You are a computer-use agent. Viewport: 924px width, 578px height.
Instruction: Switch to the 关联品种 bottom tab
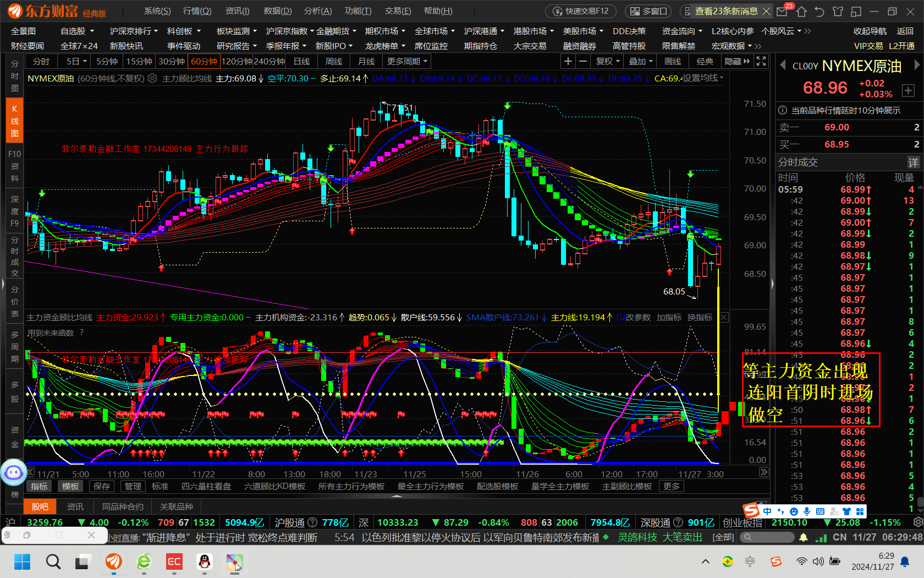(x=177, y=506)
